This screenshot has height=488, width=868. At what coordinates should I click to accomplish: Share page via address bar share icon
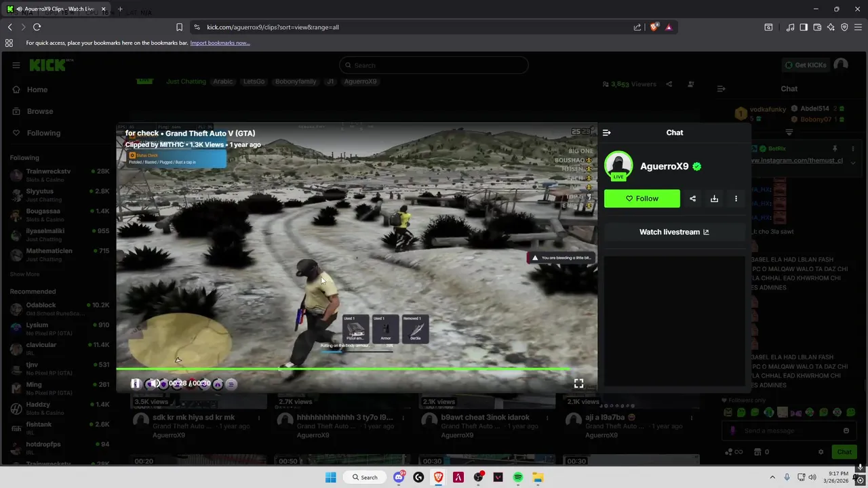click(637, 27)
